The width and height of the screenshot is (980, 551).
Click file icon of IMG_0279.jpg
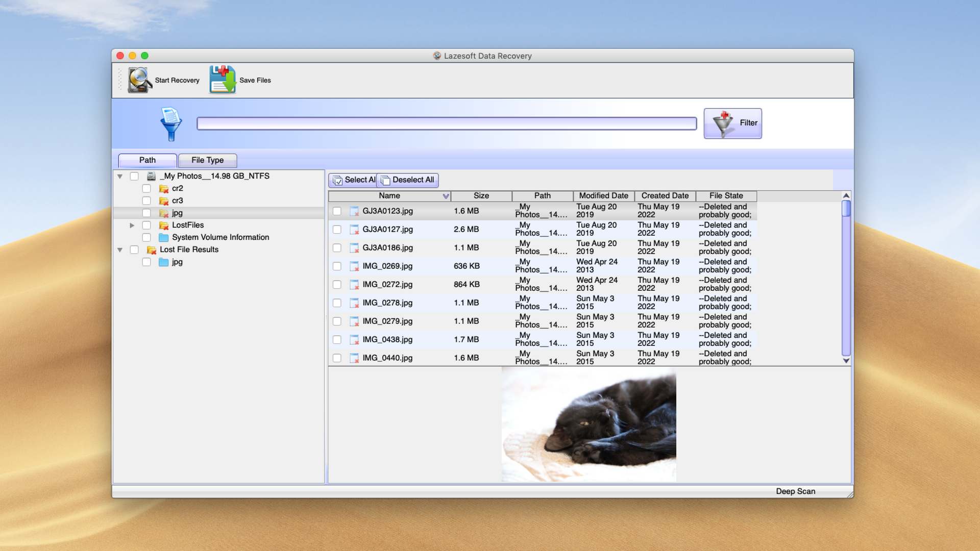tap(354, 321)
